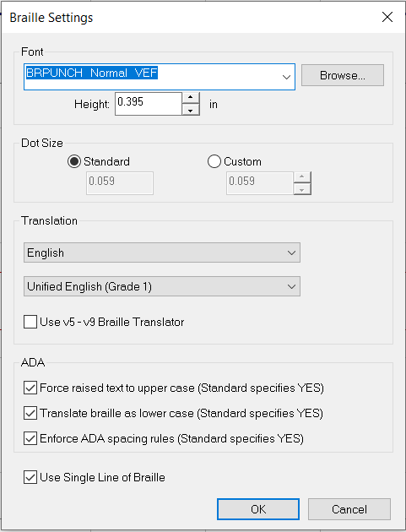Confirm settings with the OK button
The height and width of the screenshot is (532, 406).
(258, 509)
